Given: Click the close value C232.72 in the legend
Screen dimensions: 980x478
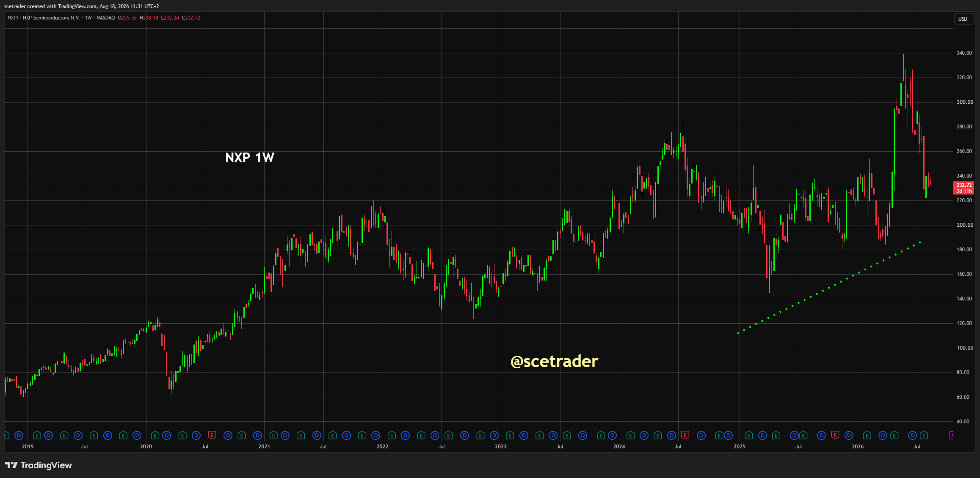Looking at the screenshot, I should pos(191,18).
